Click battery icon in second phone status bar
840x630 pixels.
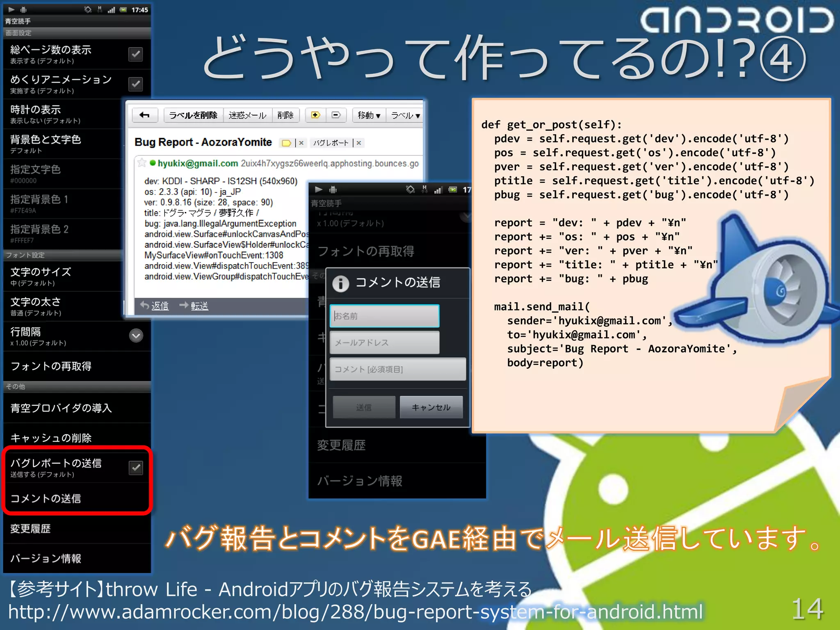click(x=452, y=189)
